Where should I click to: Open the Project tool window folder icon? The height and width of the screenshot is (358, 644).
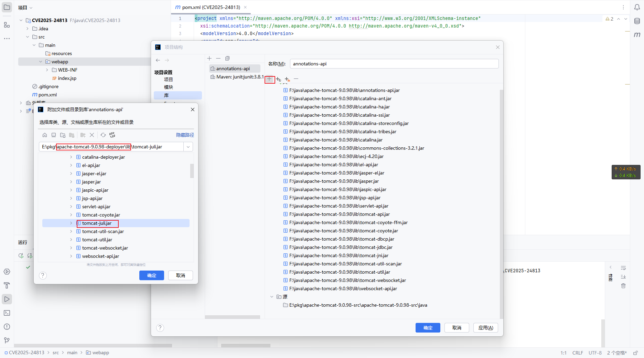[7, 7]
